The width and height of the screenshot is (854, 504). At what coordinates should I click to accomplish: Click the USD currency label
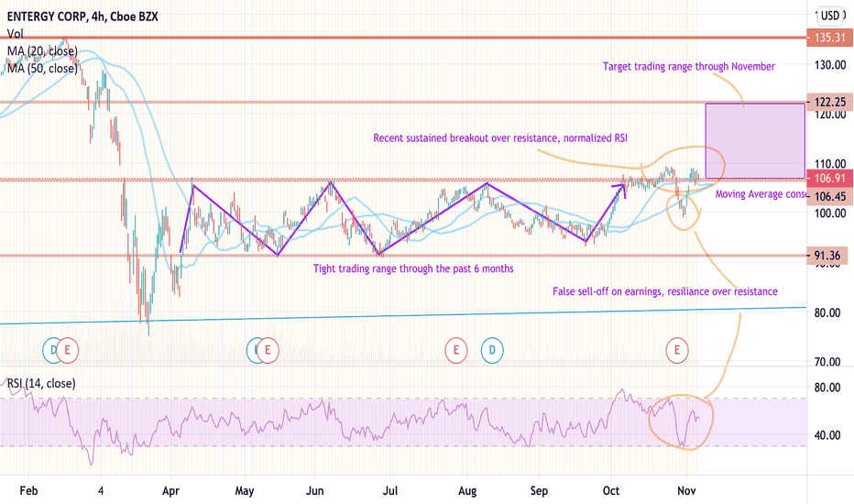[x=830, y=16]
